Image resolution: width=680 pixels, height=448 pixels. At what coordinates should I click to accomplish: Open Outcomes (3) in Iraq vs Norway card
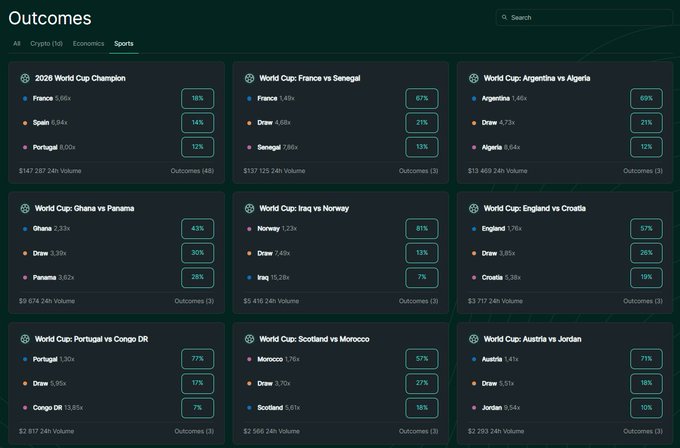[418, 301]
